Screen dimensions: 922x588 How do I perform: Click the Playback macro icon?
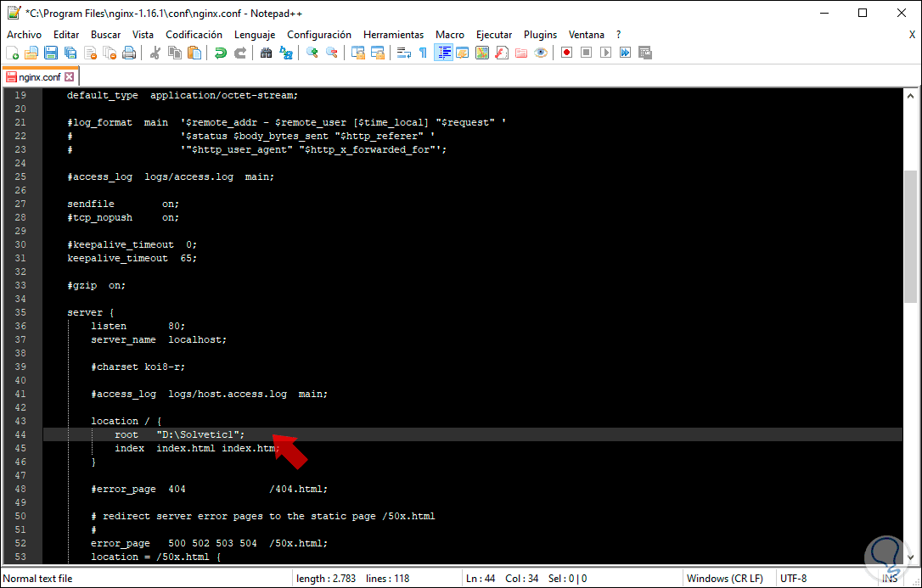605,53
